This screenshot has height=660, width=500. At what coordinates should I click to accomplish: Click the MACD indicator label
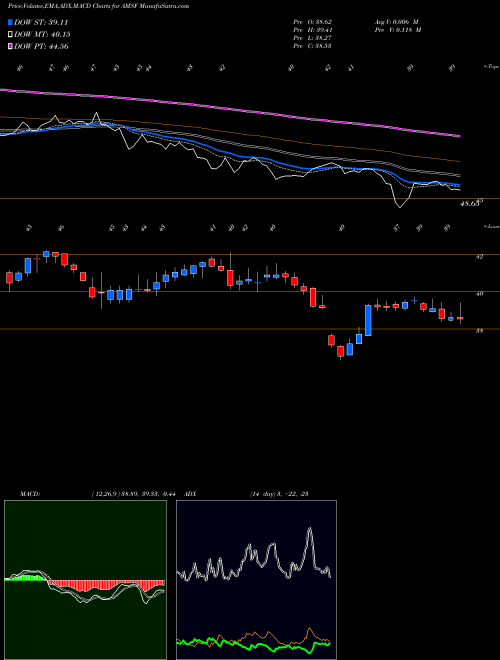[30, 494]
